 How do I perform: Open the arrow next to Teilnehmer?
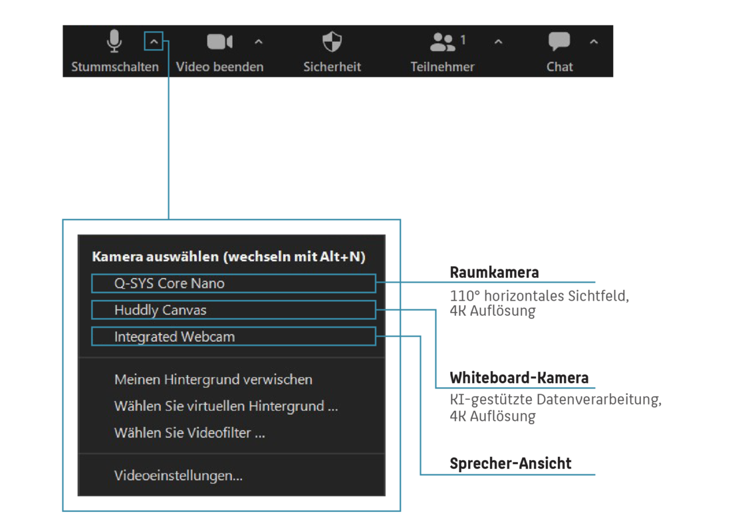tap(498, 43)
